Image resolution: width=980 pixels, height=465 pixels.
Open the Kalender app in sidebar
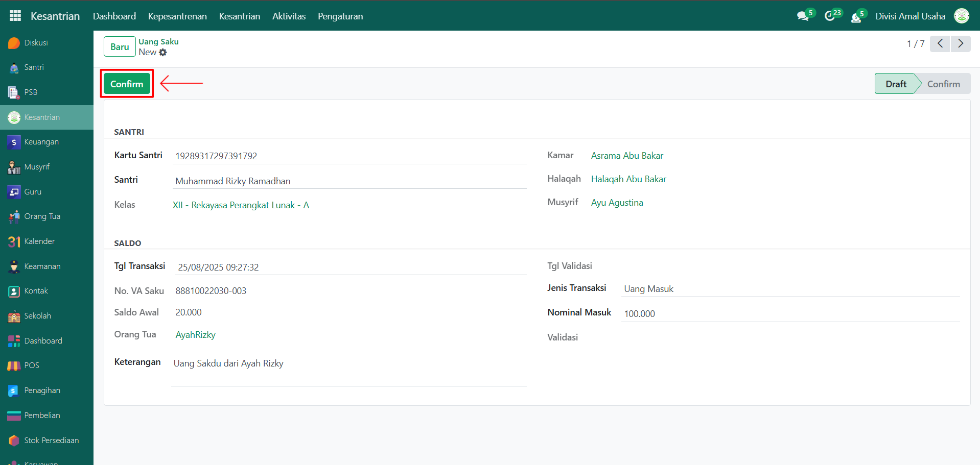point(39,241)
